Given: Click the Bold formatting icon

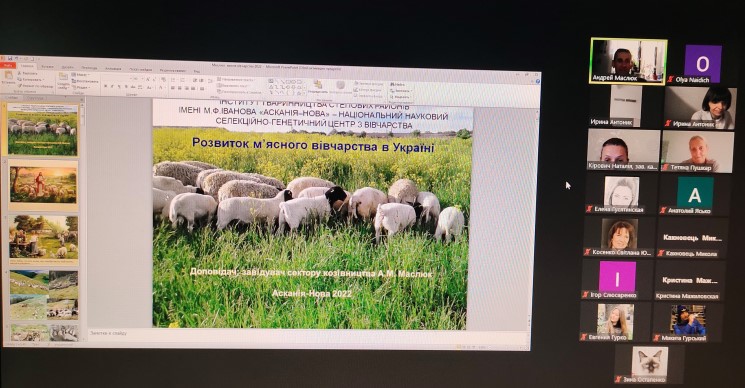Looking at the screenshot, I should [x=105, y=86].
